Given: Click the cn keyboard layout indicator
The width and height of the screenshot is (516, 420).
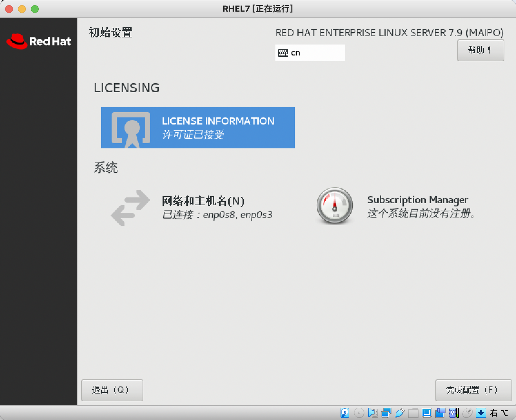Looking at the screenshot, I should point(310,53).
